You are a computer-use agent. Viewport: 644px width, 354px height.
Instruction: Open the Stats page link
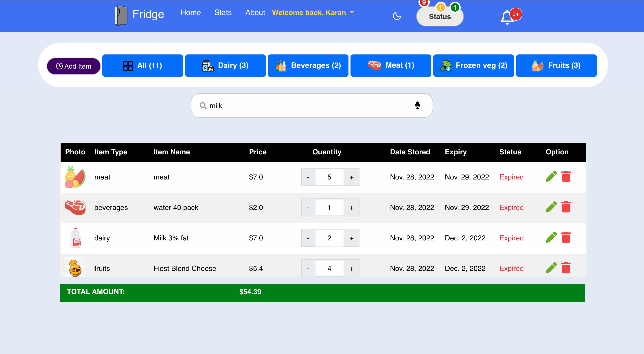(x=223, y=13)
